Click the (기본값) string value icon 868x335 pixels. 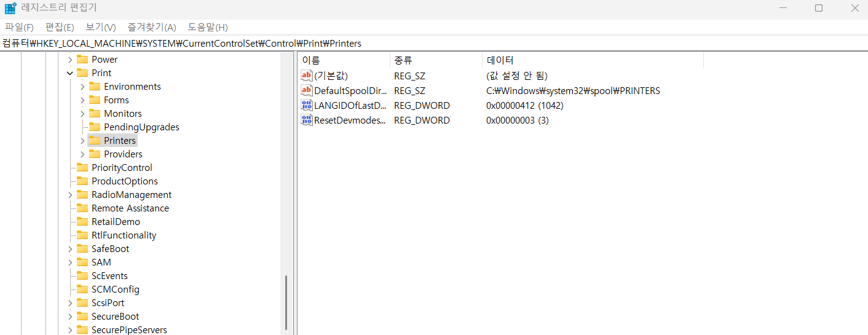tap(307, 76)
